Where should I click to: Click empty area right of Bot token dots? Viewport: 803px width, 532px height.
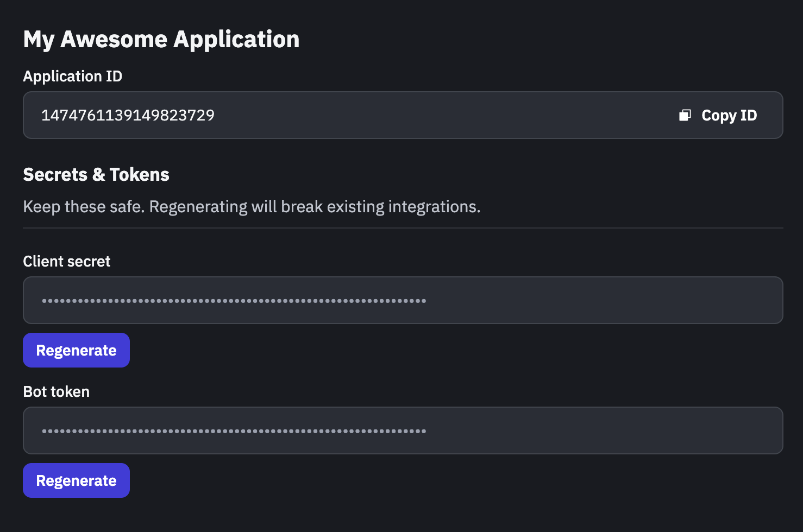603,430
